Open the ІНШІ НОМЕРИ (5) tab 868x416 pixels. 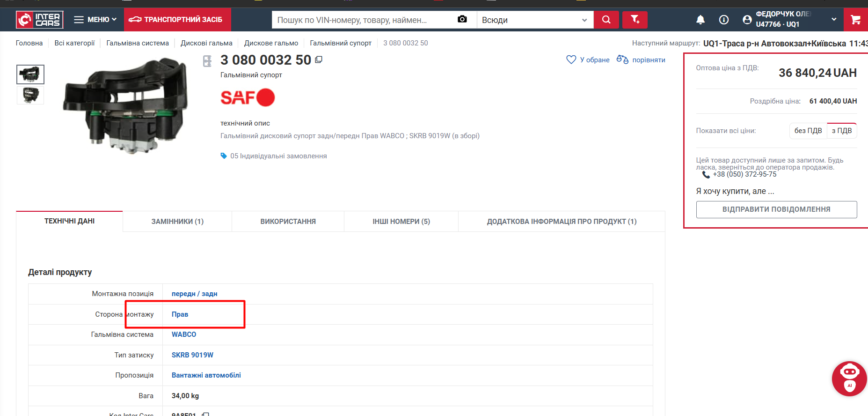click(x=401, y=221)
